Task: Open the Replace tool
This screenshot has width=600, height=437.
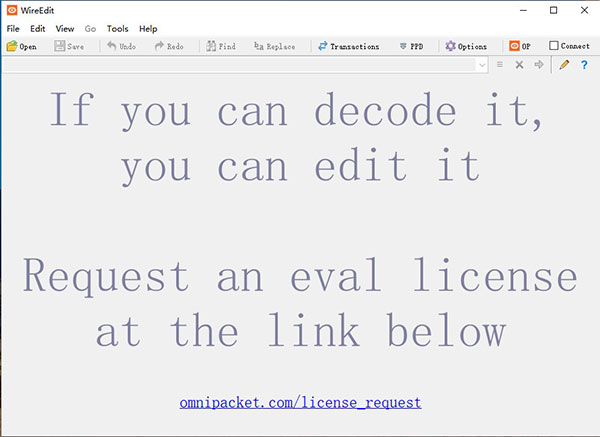Action: click(274, 46)
